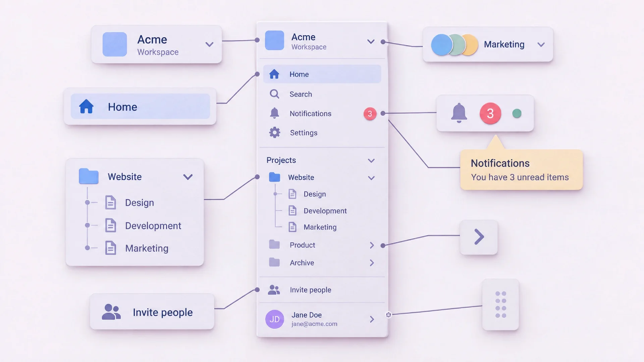This screenshot has width=644, height=362.
Task: Click folder icon in left Website card
Action: click(x=89, y=176)
